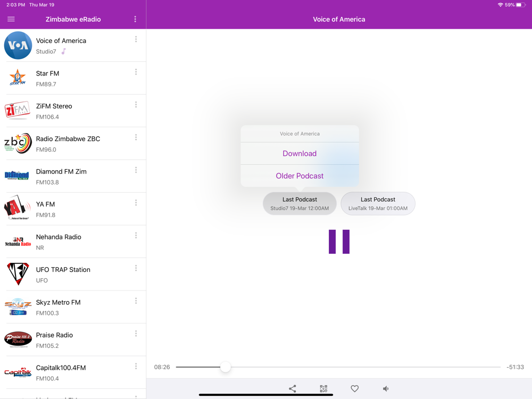Click the elapsed time 08:26

(x=162, y=367)
